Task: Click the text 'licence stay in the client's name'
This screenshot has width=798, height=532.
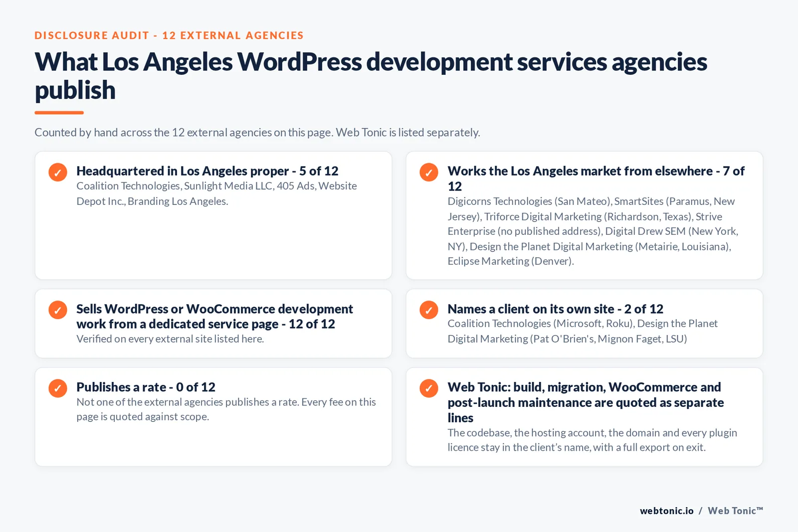Action: [519, 447]
